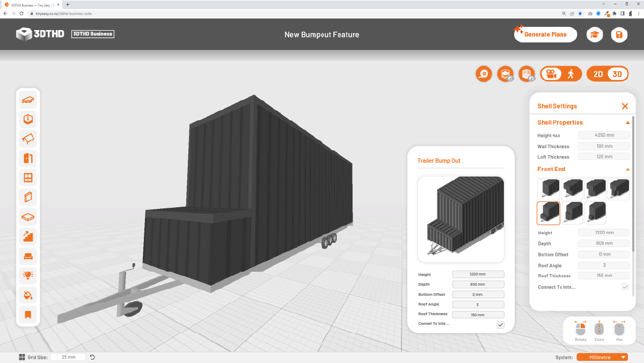Click the Trailer Bump Out preview image
Viewport: 644px width, 363px height.
[x=461, y=219]
